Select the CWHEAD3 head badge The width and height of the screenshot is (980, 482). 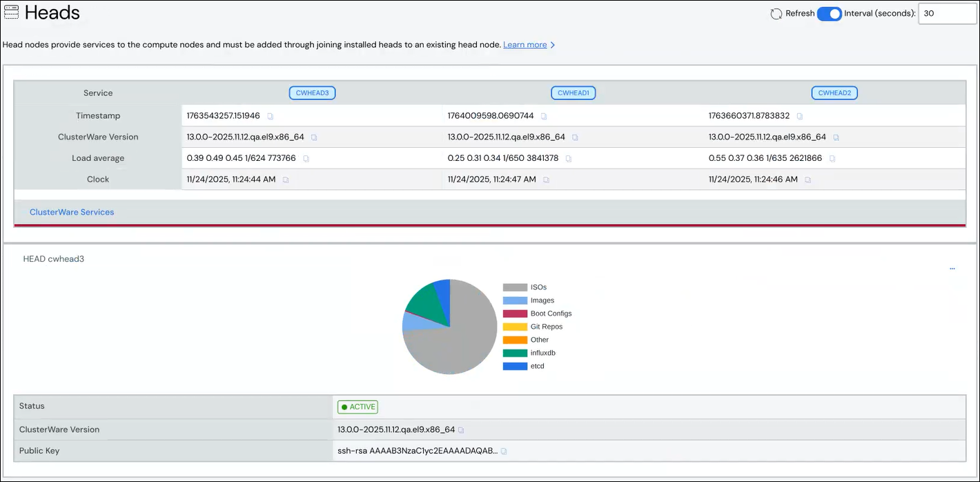[312, 93]
